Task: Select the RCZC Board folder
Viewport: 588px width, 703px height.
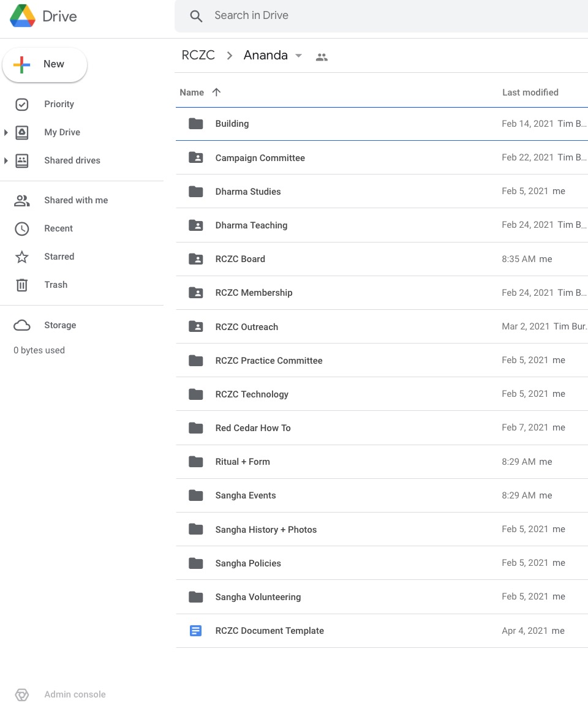Action: 382,259
